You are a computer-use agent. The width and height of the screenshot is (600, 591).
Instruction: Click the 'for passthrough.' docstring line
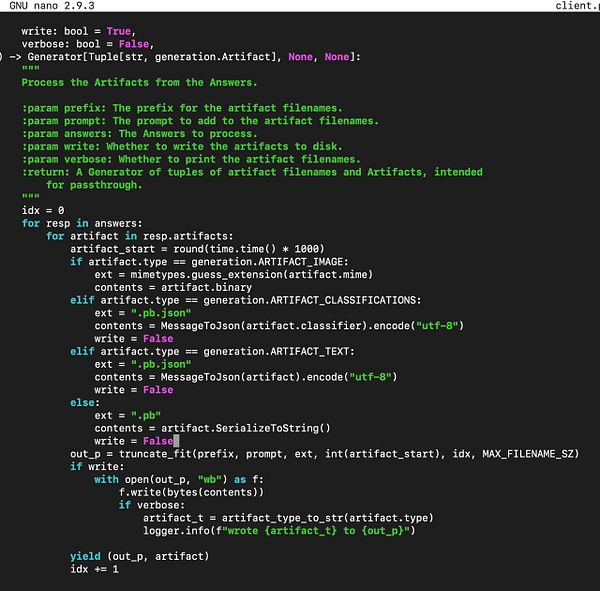click(x=94, y=185)
